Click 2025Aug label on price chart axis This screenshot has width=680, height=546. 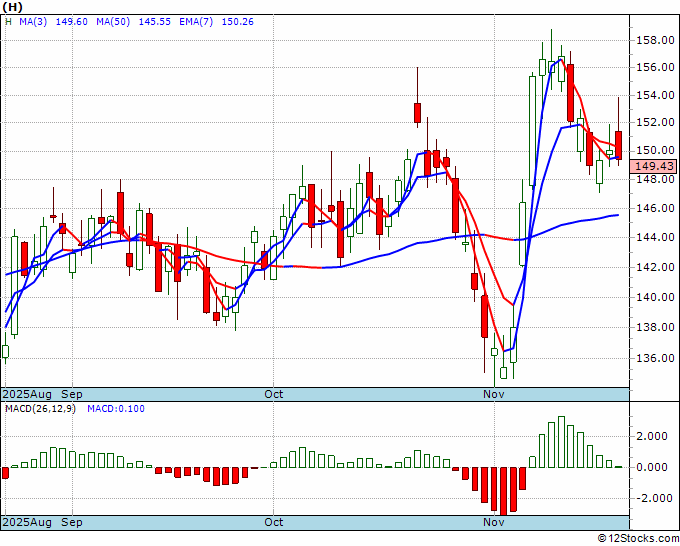coord(27,394)
